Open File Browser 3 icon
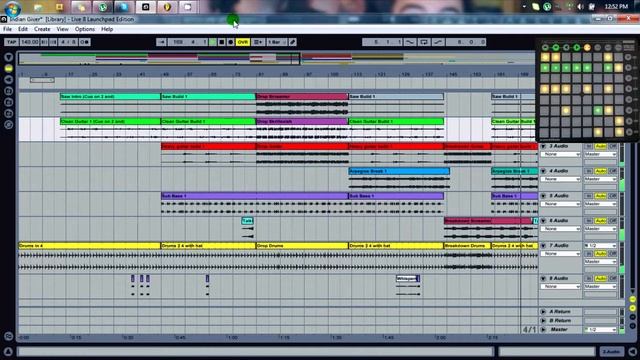Viewport: 640px width, 360px height. 9,113
